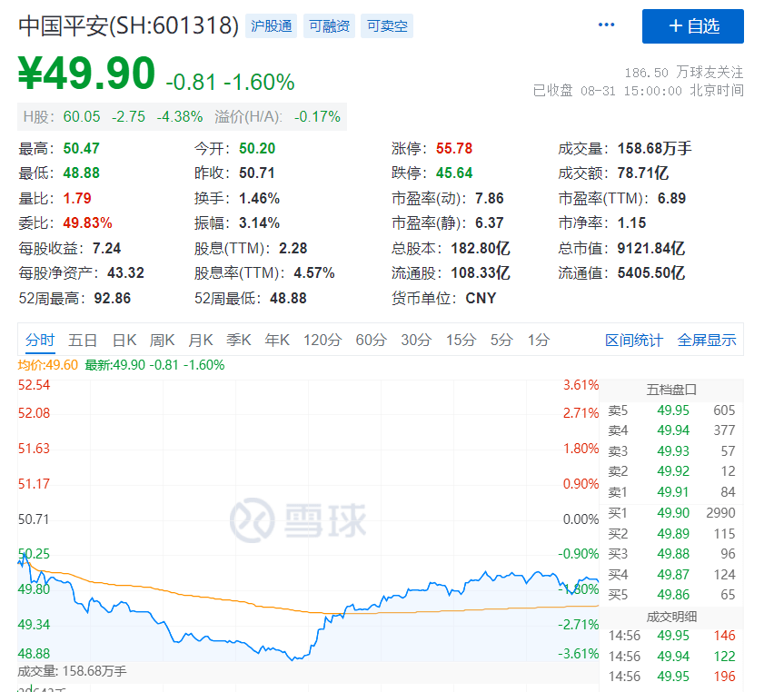784x692 pixels.
Task: Switch to the 日K chart tab
Action: pyautogui.click(x=124, y=341)
